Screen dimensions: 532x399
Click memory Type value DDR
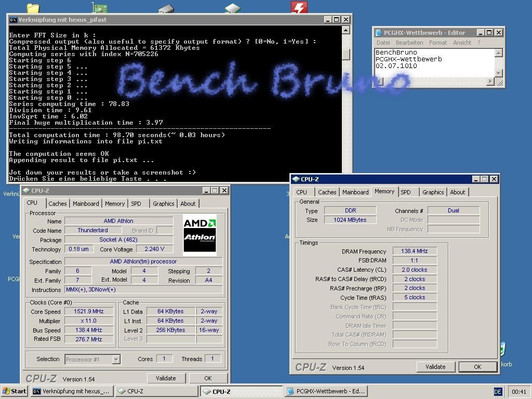(350, 210)
